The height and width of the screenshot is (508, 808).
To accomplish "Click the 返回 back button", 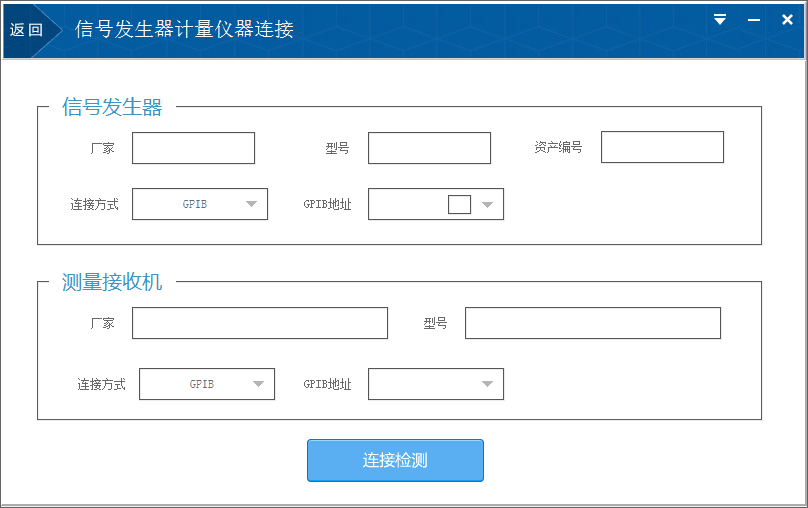I will [x=26, y=30].
